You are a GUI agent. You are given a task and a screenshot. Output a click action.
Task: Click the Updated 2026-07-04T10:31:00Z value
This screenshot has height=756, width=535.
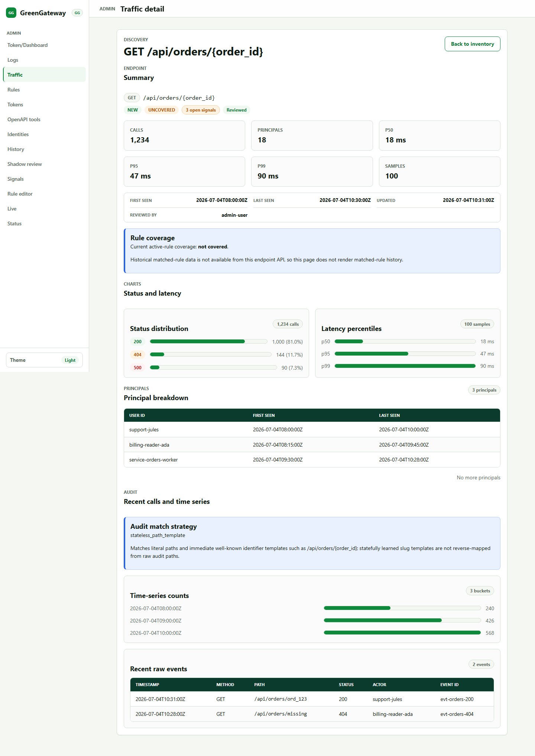(468, 200)
